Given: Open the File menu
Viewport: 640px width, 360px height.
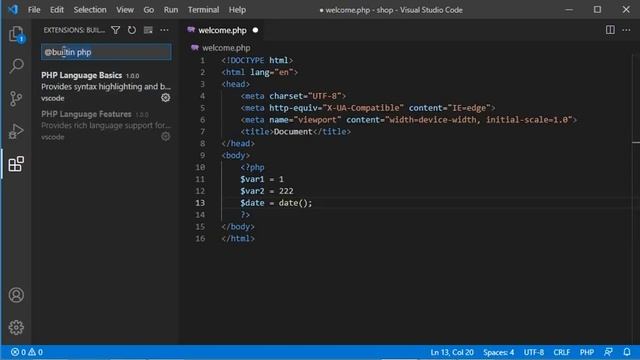Looking at the screenshot, I should 34,9.
